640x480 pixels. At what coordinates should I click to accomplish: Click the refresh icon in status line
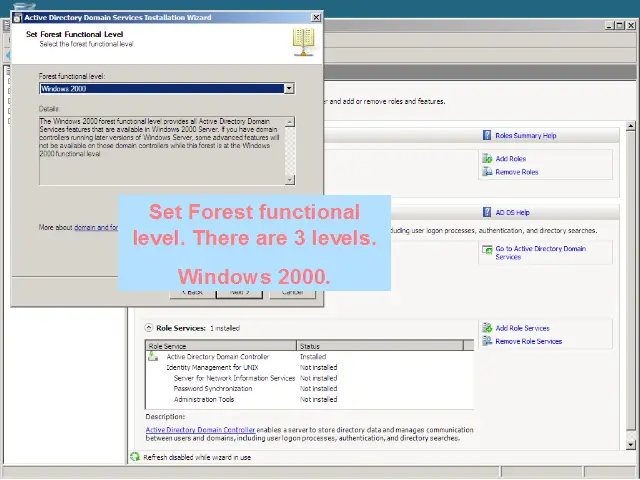[x=135, y=457]
